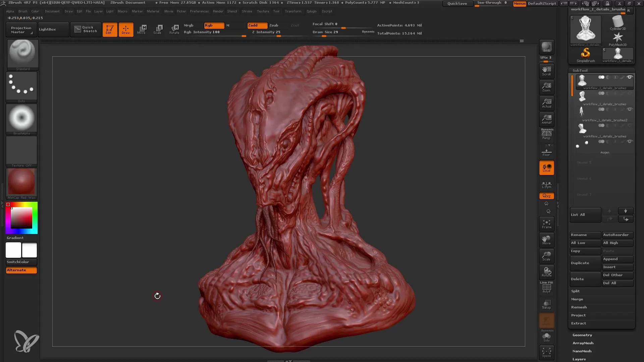Toggle Transp transparency mode
Viewport: 644px width, 362px height.
pyautogui.click(x=546, y=304)
